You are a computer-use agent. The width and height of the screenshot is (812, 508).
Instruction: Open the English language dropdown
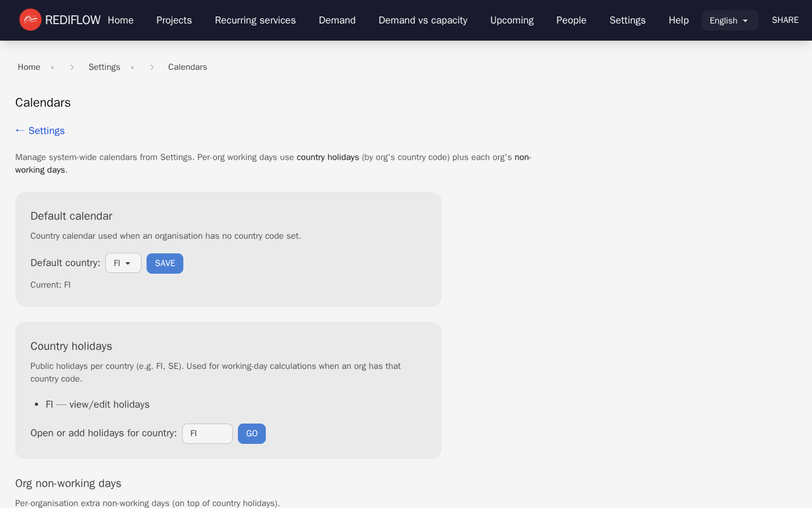tap(730, 20)
